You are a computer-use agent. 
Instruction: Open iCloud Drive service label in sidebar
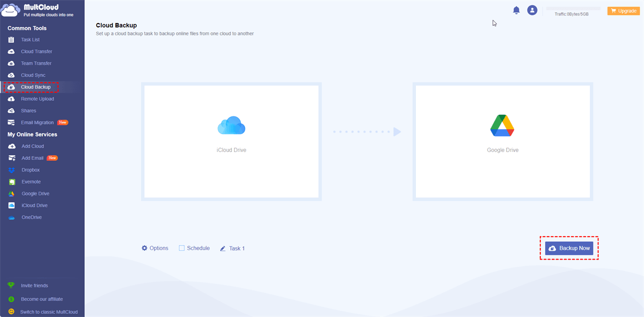click(34, 205)
